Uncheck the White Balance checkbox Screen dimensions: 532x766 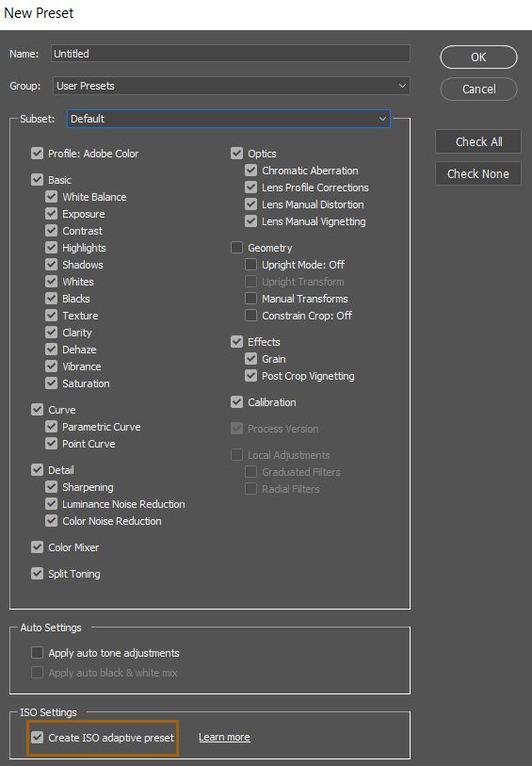click(51, 197)
